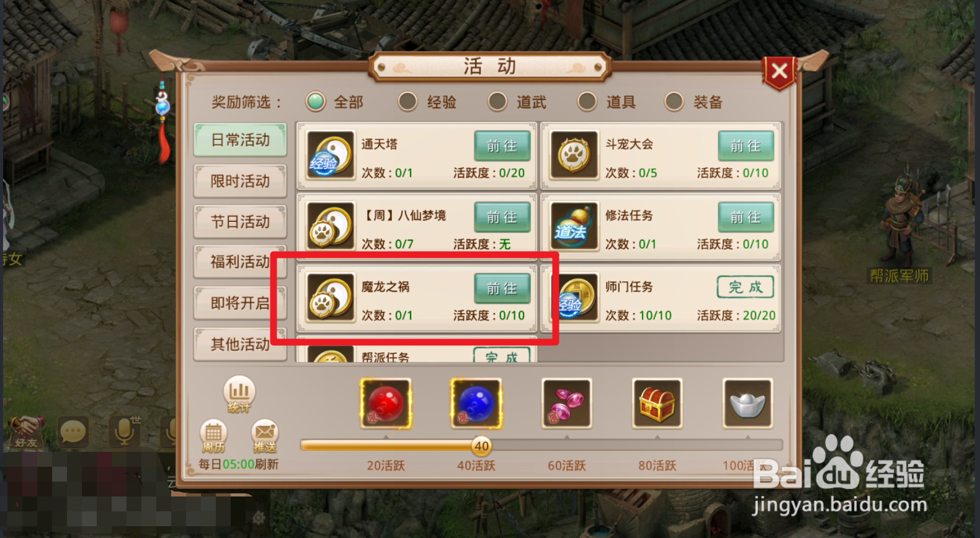Select the 经验 reward filter
980x538 pixels.
click(427, 102)
